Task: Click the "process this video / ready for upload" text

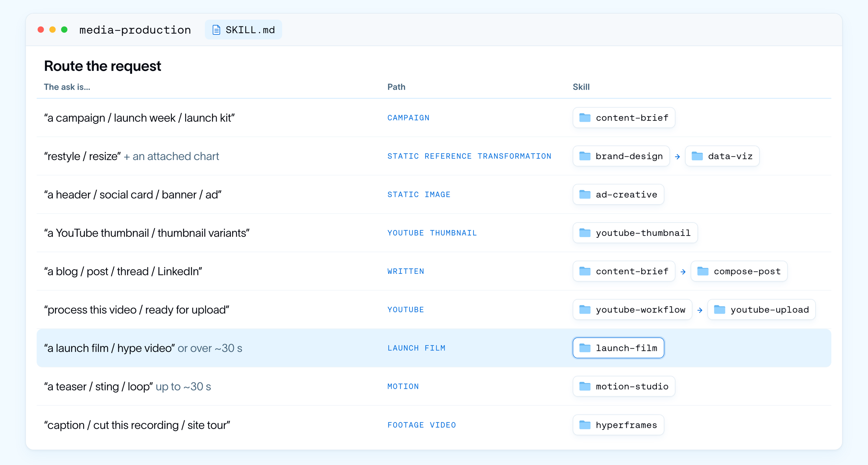Action: pos(137,310)
